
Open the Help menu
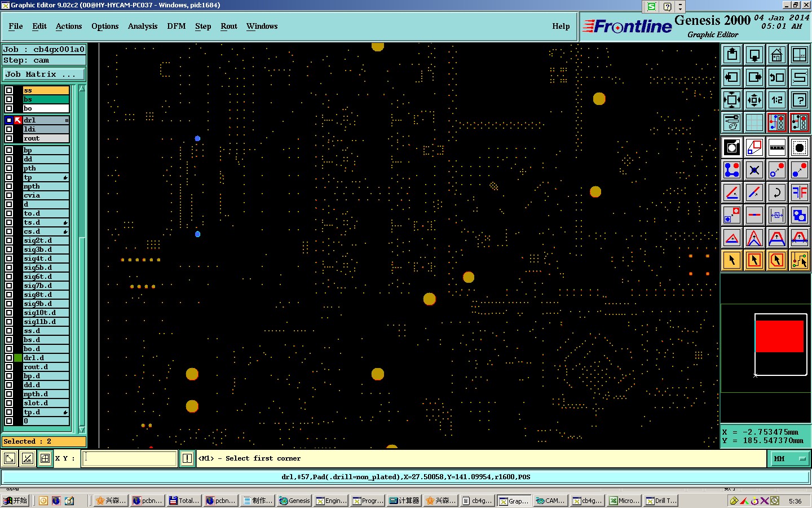click(561, 27)
